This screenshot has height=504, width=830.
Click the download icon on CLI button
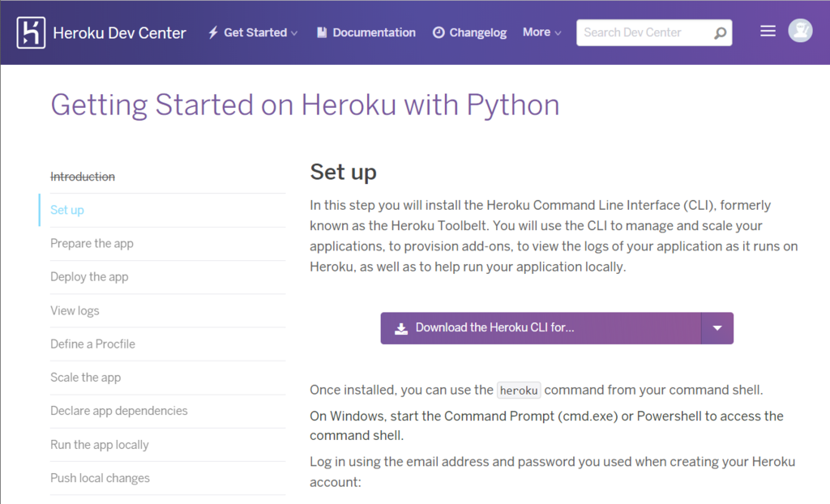pos(401,328)
